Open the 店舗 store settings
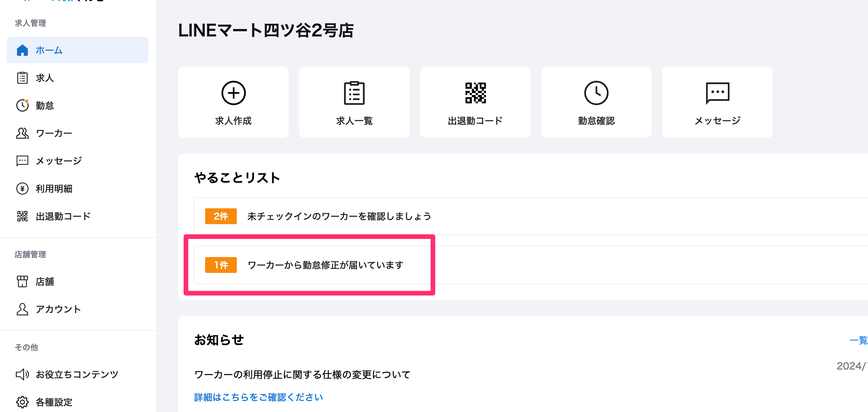 coord(45,281)
